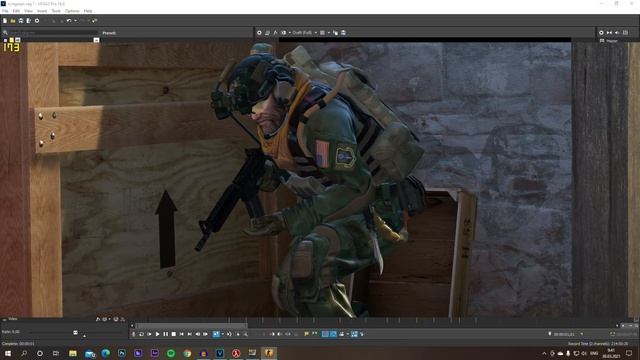
Task: Open the File menu
Action: point(5,11)
